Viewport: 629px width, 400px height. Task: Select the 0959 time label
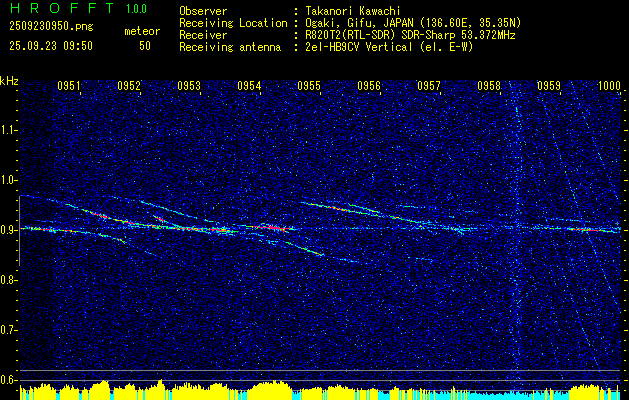(549, 86)
